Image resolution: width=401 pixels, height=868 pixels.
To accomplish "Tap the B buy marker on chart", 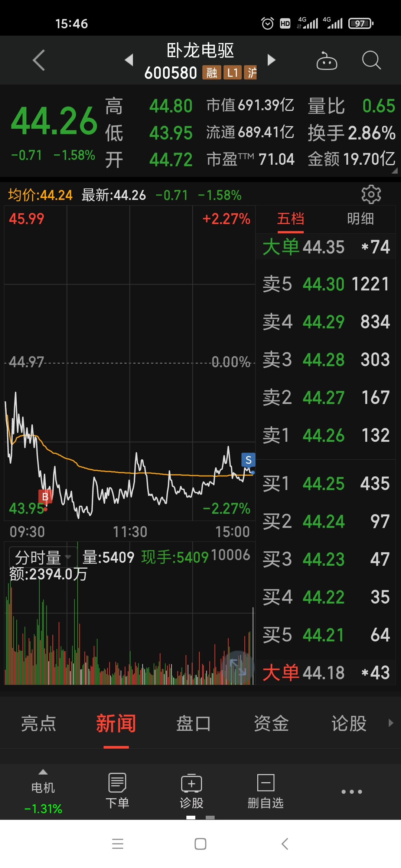I will click(x=45, y=497).
